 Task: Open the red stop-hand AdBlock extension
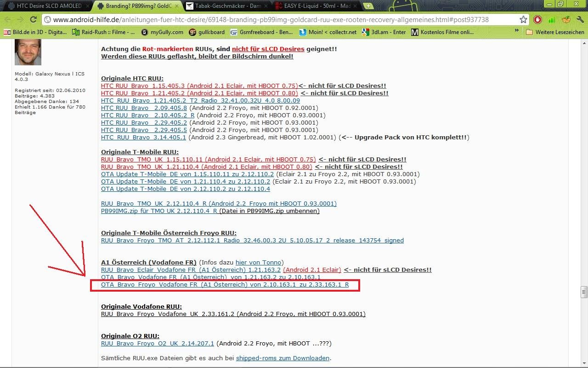[x=537, y=19]
